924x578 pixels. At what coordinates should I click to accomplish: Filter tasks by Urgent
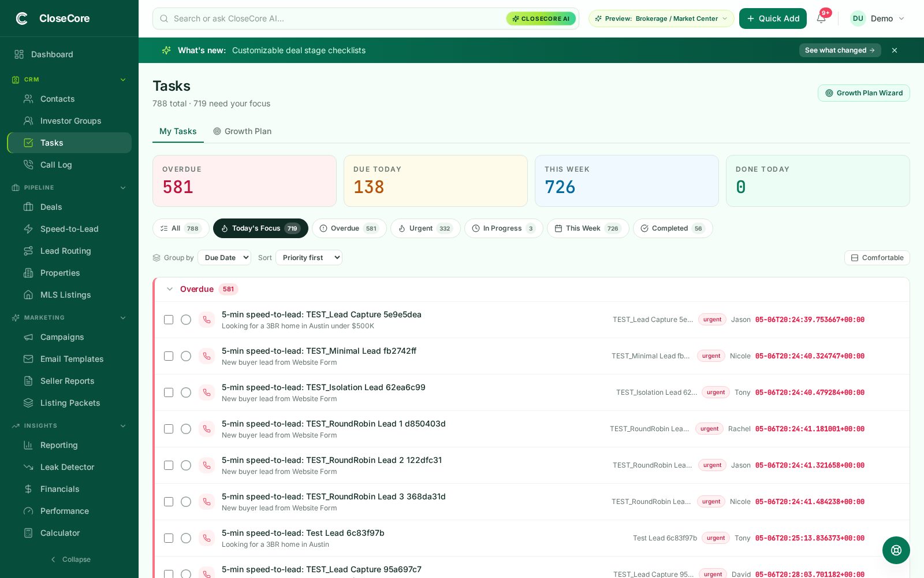(x=426, y=228)
